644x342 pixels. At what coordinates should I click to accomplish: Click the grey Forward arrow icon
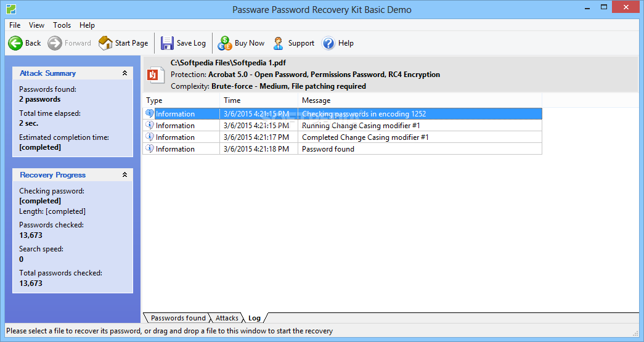(55, 43)
